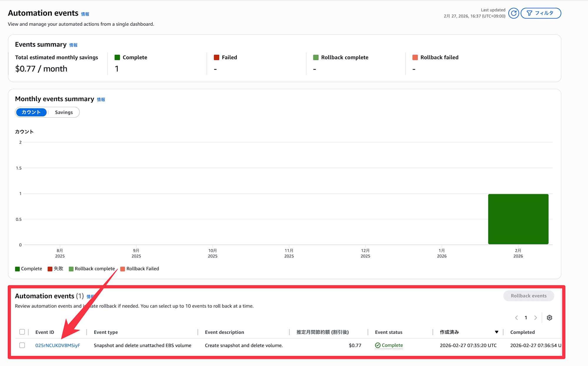Go to next page chevron
The height and width of the screenshot is (366, 588).
coord(536,318)
